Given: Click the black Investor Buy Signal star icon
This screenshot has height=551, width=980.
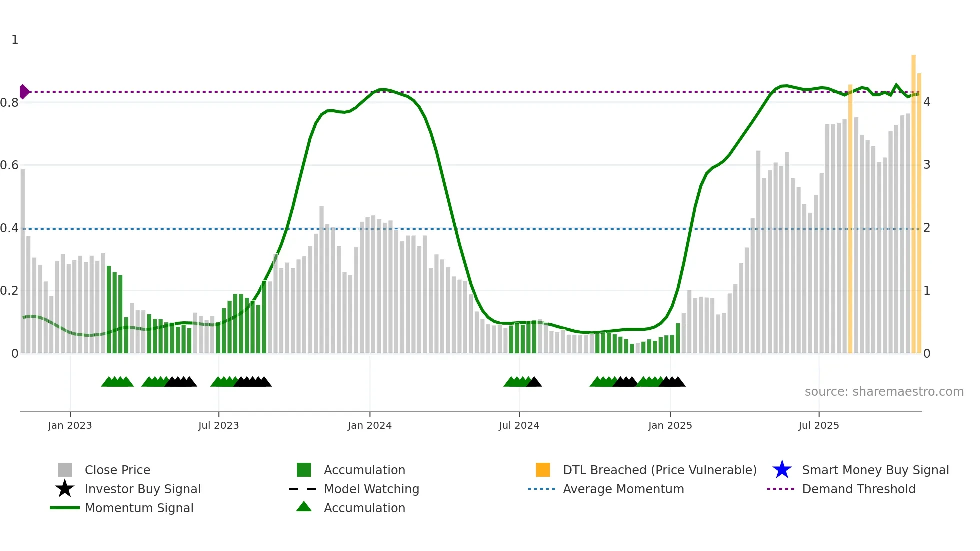Looking at the screenshot, I should 65,489.
